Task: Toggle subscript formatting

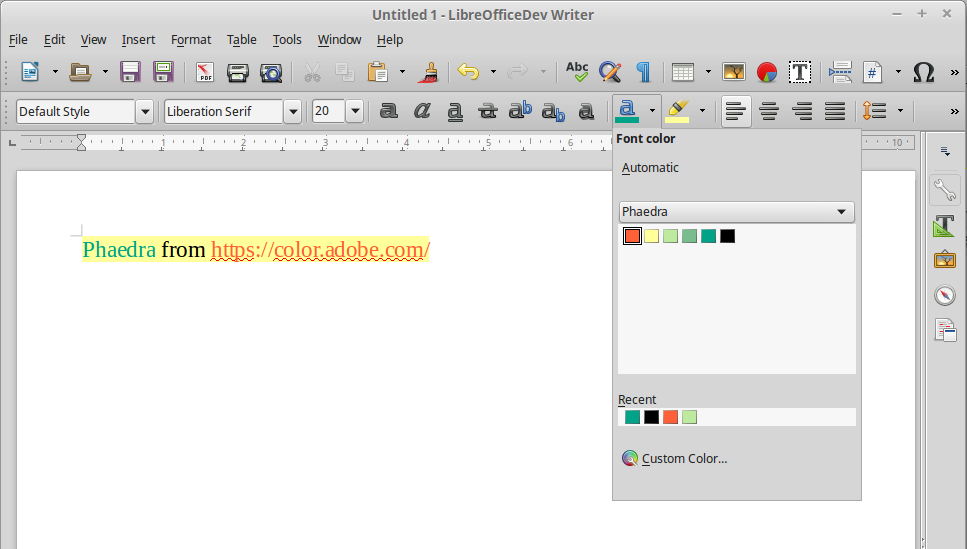Action: [553, 112]
